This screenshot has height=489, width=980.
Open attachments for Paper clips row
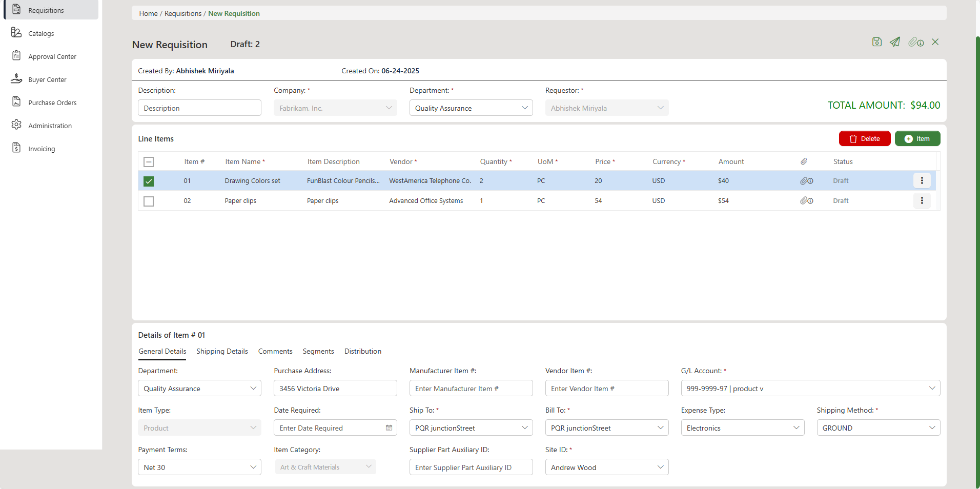click(807, 201)
